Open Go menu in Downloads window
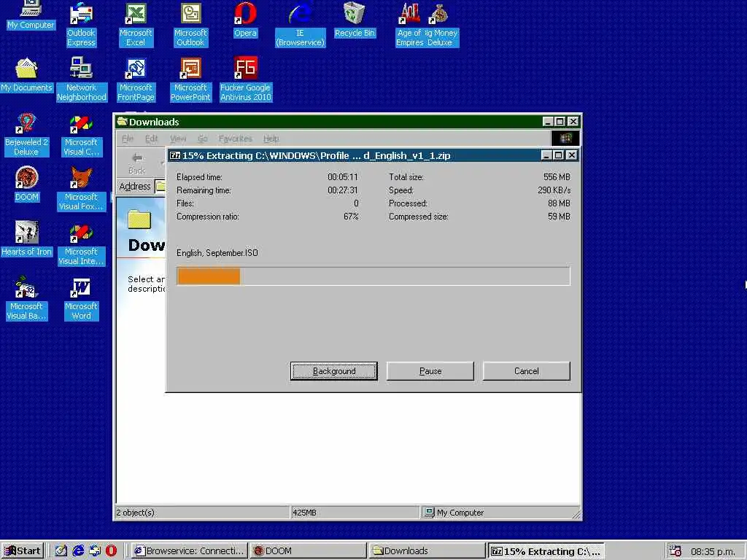Viewport: 747px width, 560px height. coord(203,139)
